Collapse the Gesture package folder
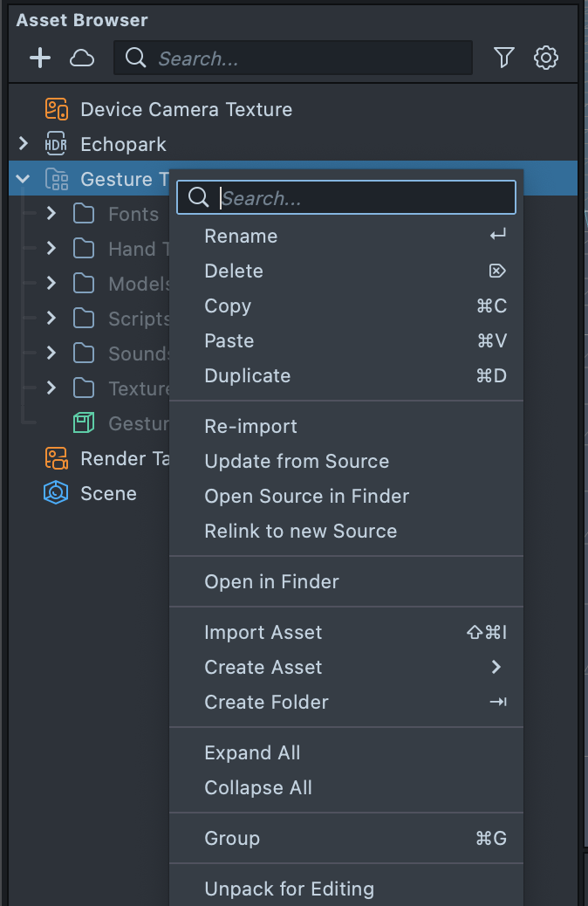The width and height of the screenshot is (588, 906). pyautogui.click(x=24, y=179)
